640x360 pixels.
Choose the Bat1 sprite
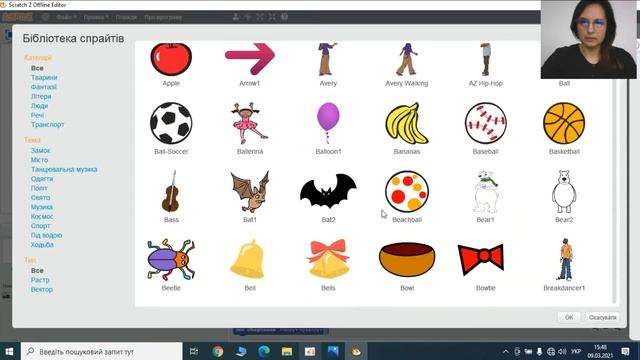250,191
